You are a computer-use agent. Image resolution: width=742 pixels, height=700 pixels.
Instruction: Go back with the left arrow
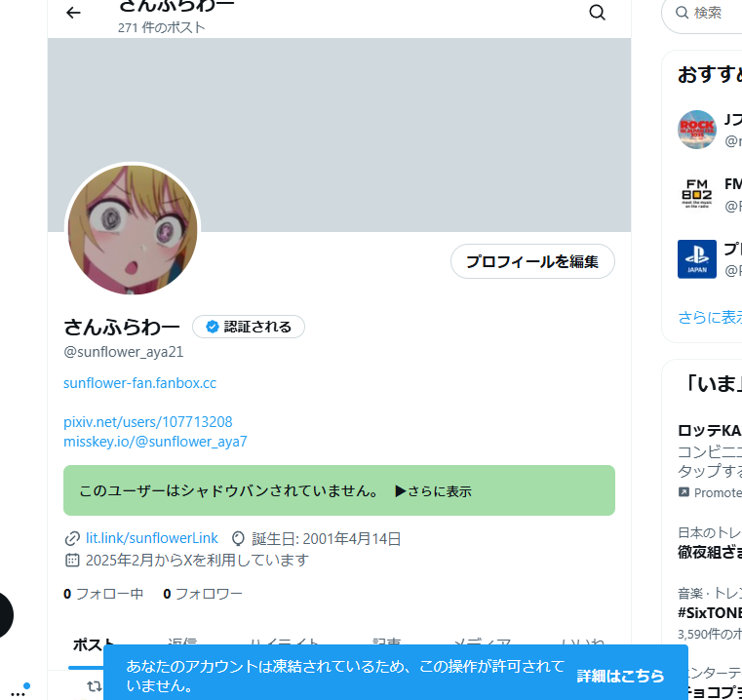tap(73, 13)
